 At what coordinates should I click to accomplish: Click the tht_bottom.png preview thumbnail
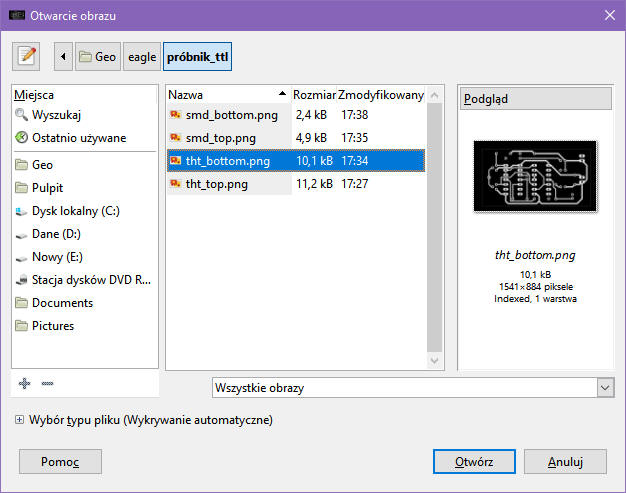(532, 176)
